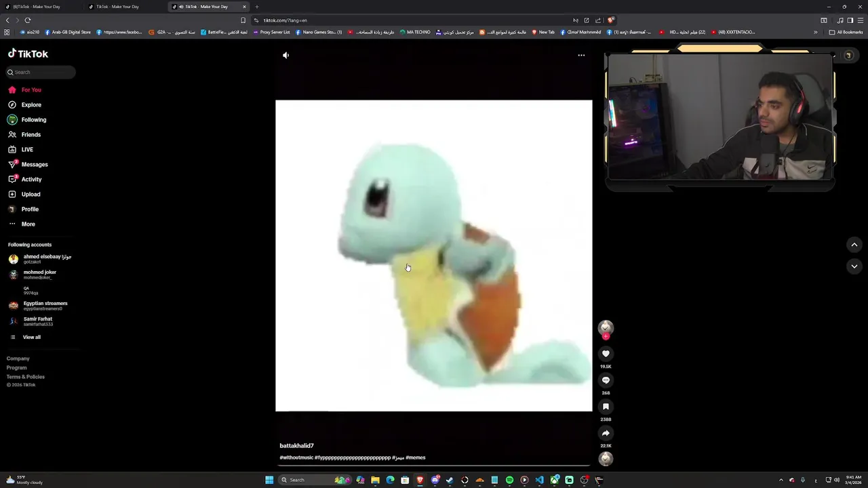Click the #memes hashtag in caption

click(x=416, y=457)
